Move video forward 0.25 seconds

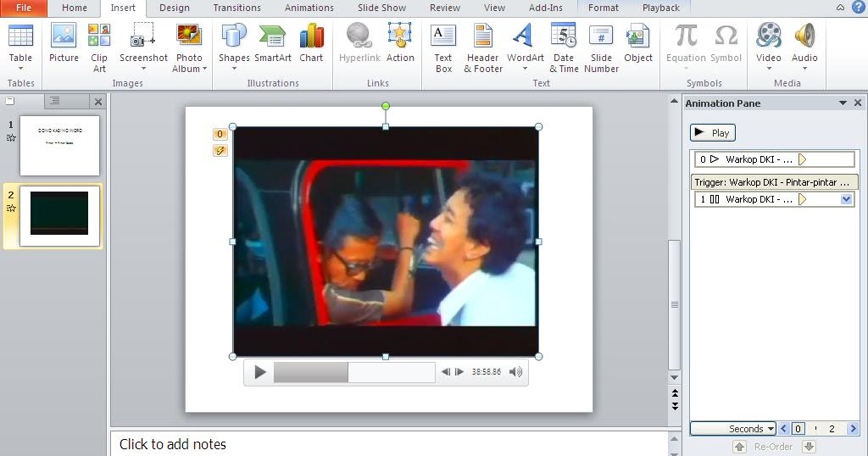tap(459, 372)
